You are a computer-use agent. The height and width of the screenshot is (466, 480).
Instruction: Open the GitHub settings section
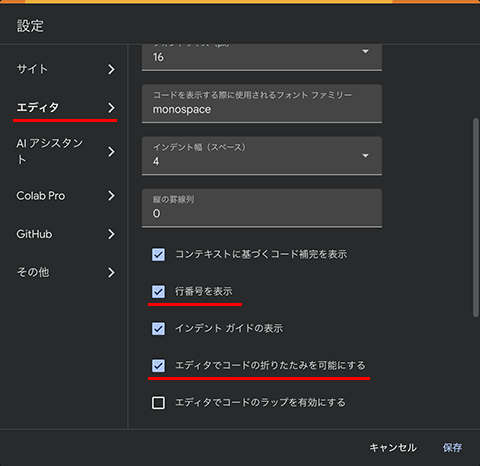tap(65, 234)
